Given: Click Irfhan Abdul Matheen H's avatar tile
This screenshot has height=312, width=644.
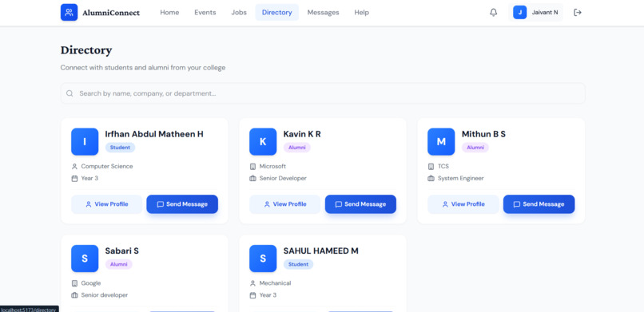Looking at the screenshot, I should pyautogui.click(x=85, y=141).
